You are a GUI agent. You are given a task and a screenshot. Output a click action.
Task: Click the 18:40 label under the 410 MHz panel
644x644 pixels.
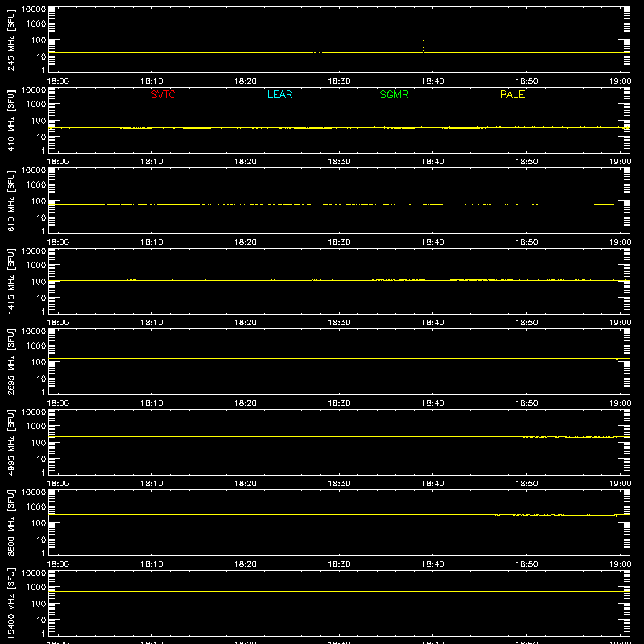tap(432, 162)
